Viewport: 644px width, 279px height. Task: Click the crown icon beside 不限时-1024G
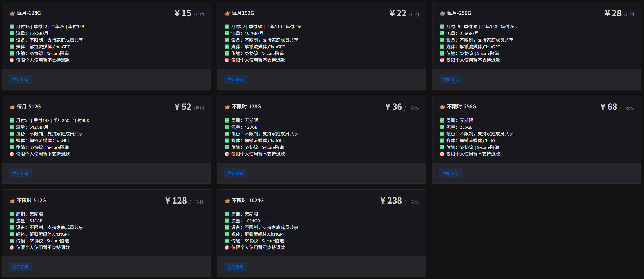227,201
